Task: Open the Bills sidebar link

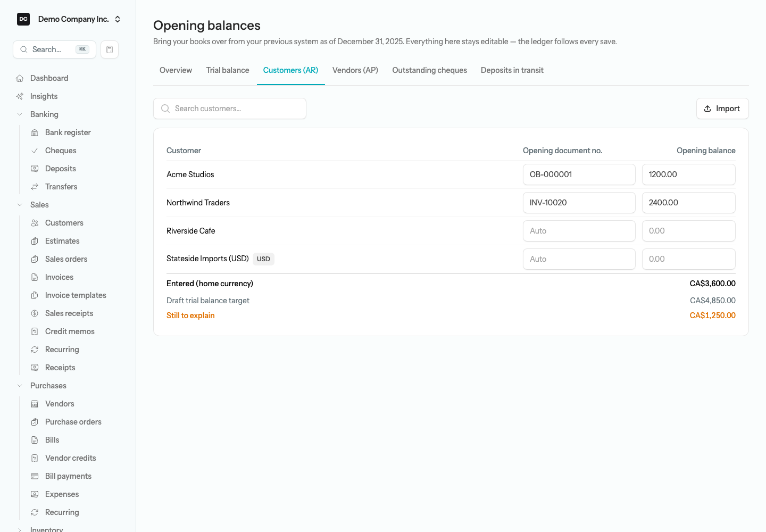Action: pyautogui.click(x=52, y=440)
